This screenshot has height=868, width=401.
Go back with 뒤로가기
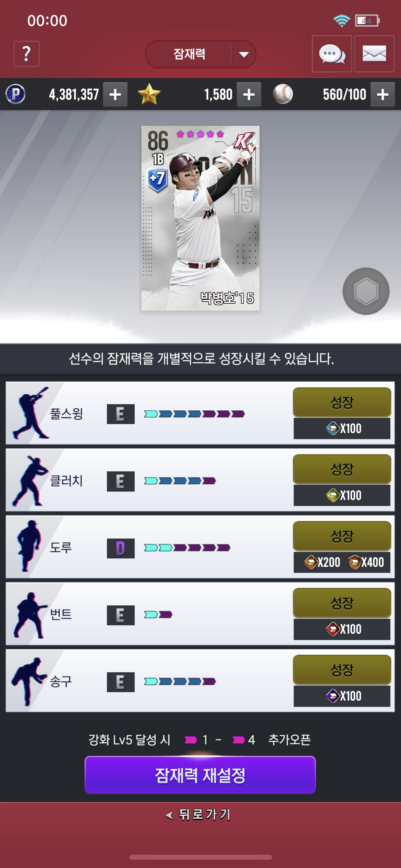[198, 814]
